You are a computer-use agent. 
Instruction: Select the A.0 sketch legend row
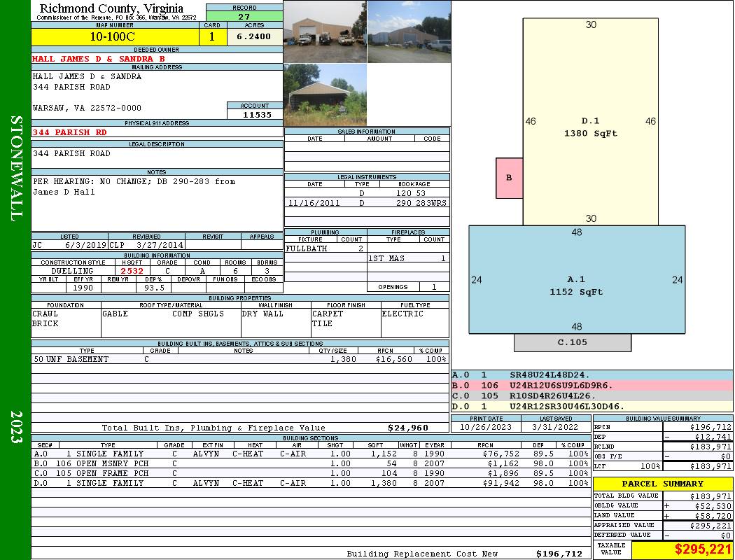point(591,375)
